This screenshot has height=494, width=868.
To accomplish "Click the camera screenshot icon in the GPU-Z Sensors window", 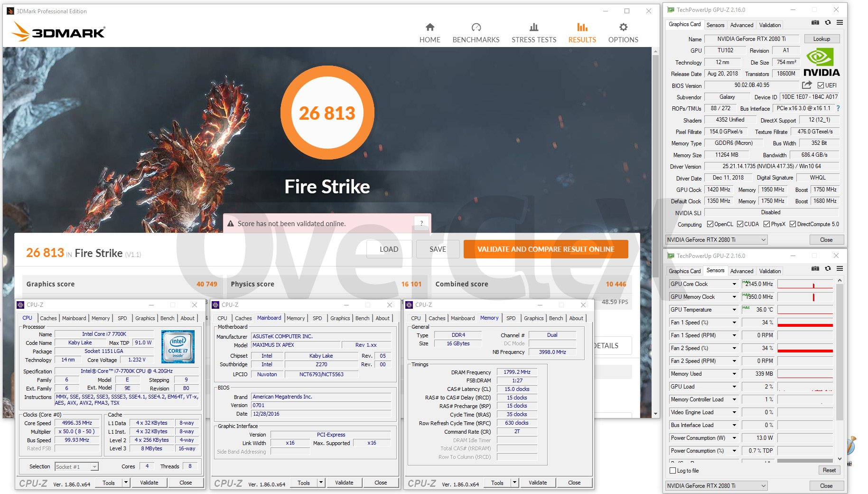I will click(x=815, y=269).
